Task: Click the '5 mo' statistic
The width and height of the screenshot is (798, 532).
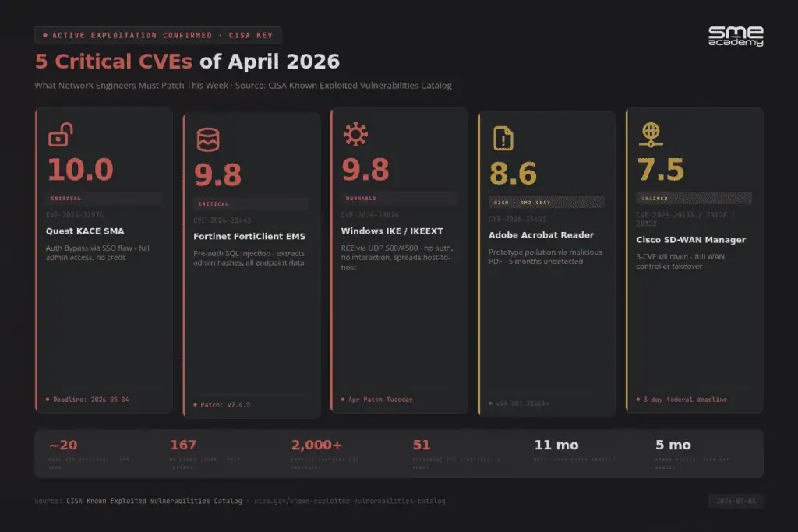Action: [673, 445]
